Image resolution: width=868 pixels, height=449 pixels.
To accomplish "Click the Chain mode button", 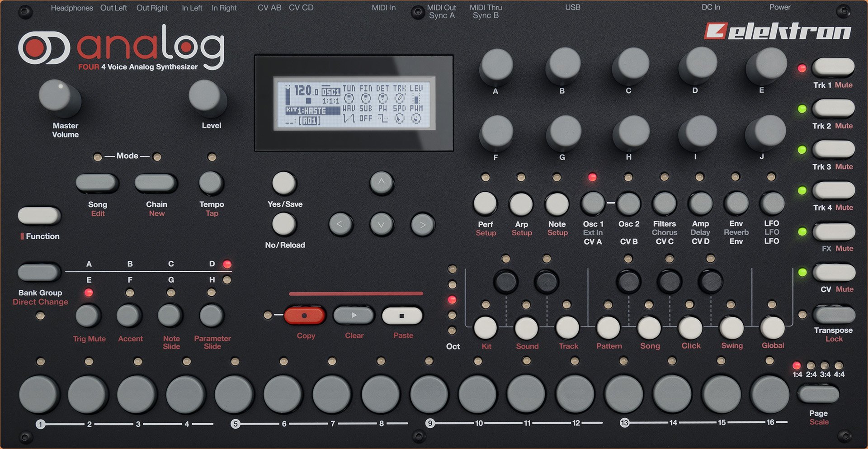I will click(156, 183).
